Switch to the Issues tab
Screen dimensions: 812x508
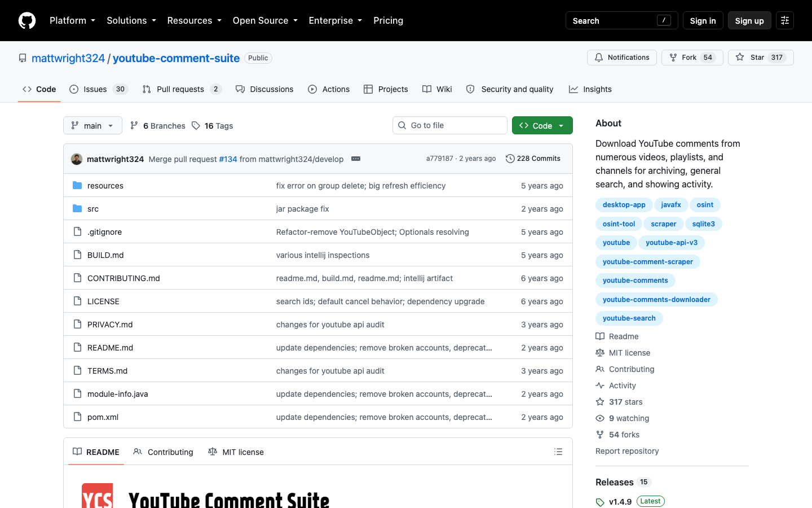(99, 89)
